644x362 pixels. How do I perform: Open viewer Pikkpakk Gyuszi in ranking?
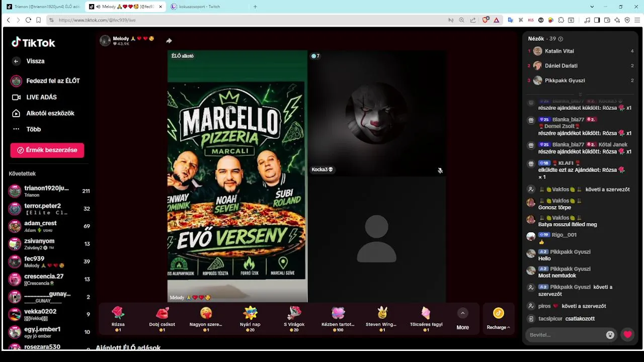(x=580, y=80)
